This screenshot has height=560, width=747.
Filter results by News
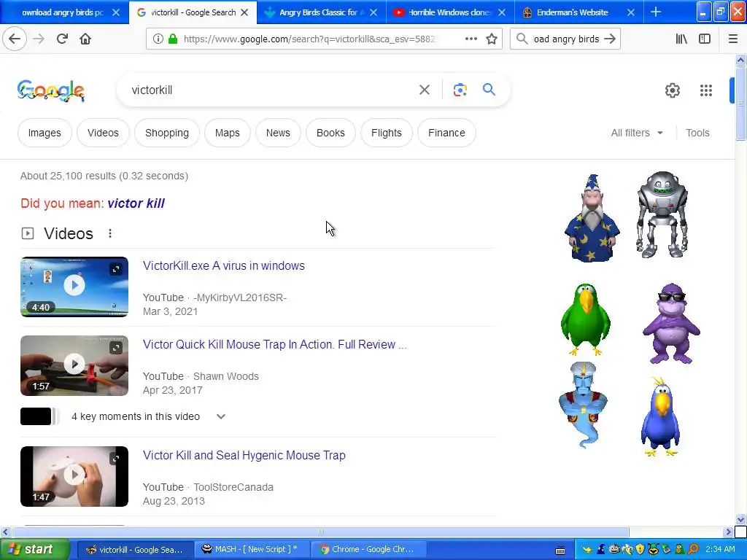tap(278, 133)
